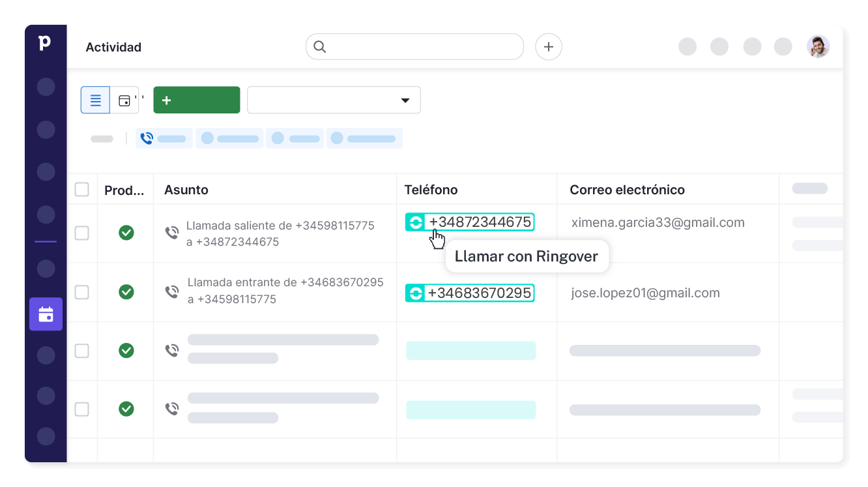The width and height of the screenshot is (868, 487).
Task: Select the incoming call icon on second activity
Action: [x=171, y=291]
